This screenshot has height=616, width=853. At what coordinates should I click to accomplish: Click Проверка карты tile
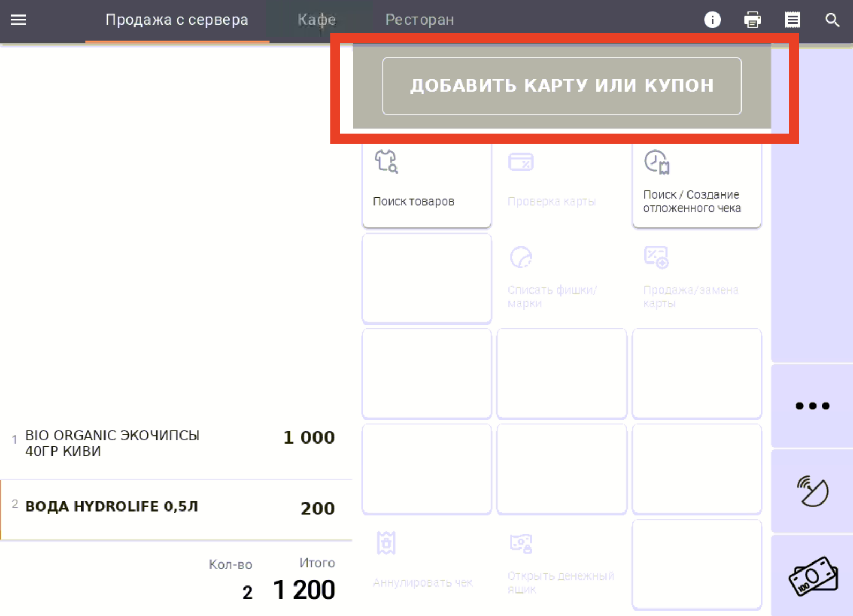[x=562, y=183]
